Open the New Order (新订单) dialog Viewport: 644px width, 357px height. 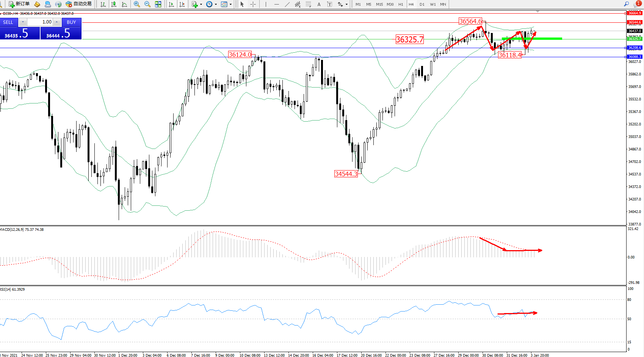tap(19, 4)
